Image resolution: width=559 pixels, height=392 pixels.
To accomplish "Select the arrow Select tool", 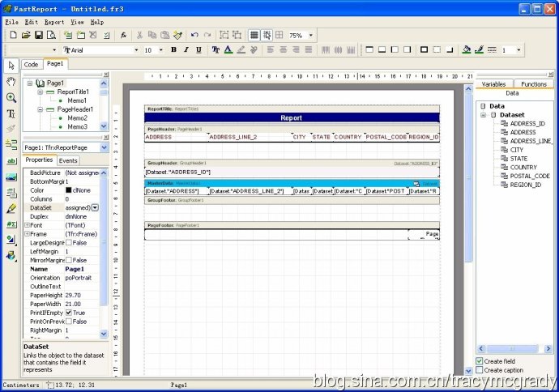I will pyautogui.click(x=11, y=66).
